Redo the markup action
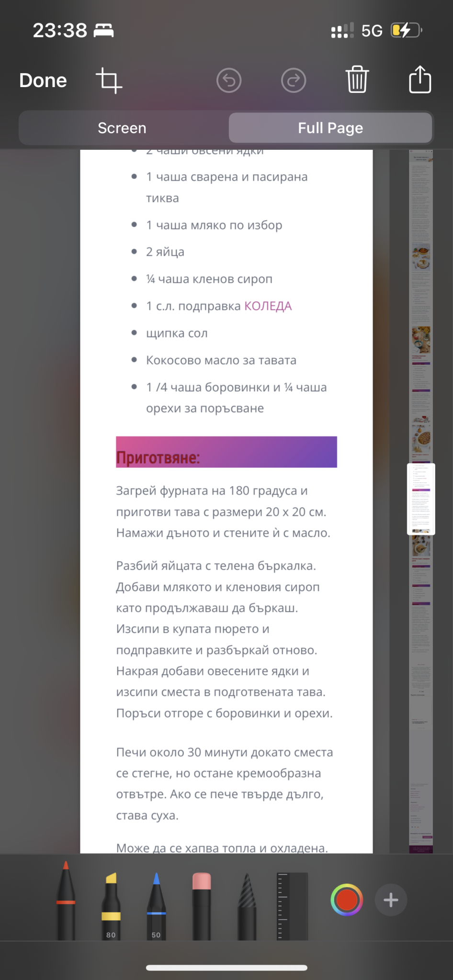 tap(294, 80)
